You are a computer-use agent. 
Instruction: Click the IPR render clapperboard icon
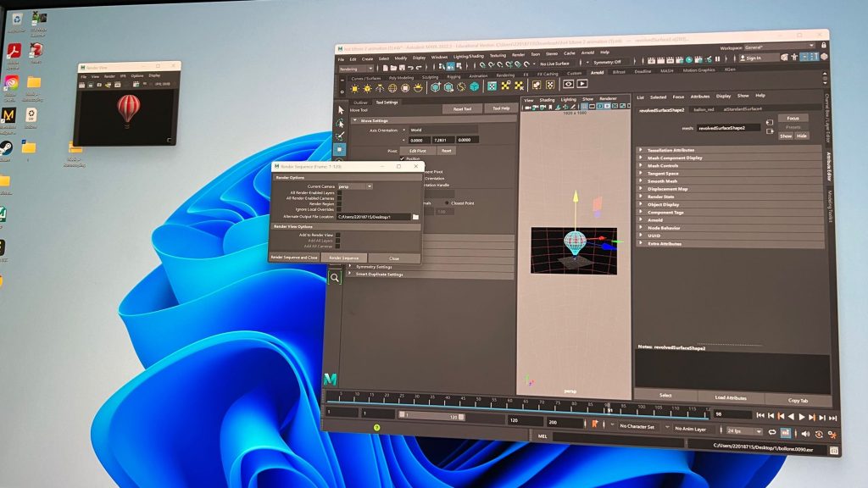coord(670,59)
